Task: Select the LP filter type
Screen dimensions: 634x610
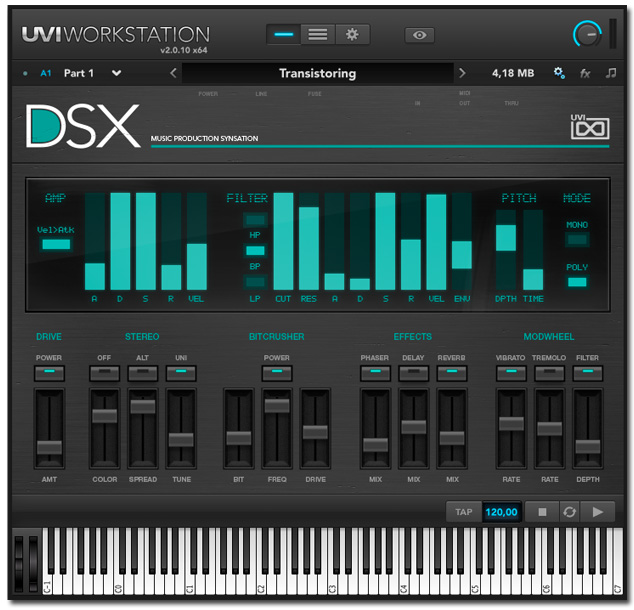Action: tap(255, 282)
